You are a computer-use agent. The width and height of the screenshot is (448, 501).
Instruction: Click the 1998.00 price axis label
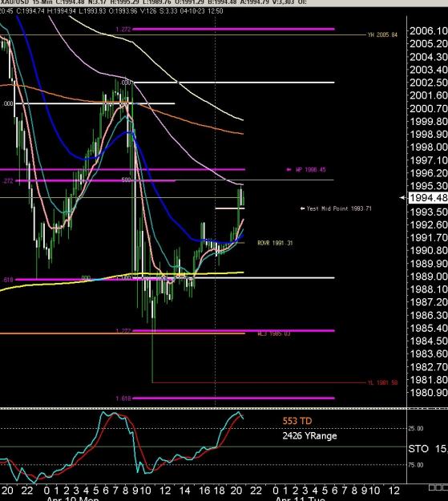point(429,147)
